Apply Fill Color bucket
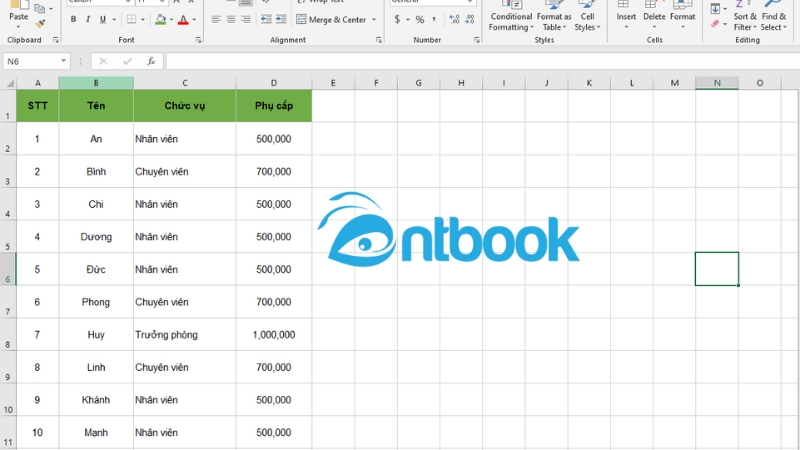This screenshot has width=800, height=450. click(x=161, y=19)
